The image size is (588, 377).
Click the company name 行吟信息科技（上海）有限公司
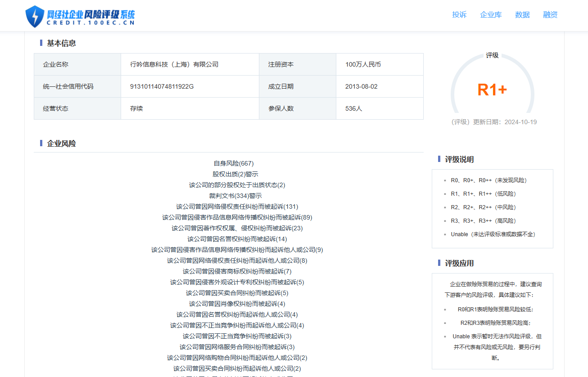pyautogui.click(x=174, y=64)
